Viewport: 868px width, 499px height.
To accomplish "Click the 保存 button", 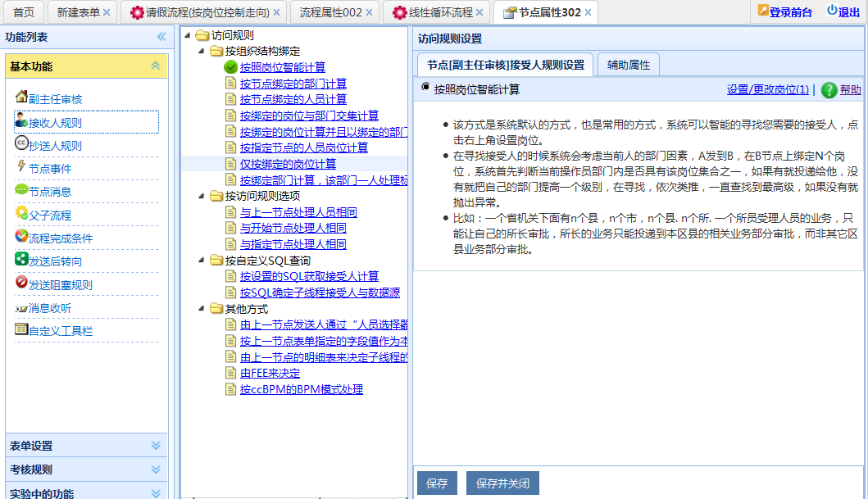I will (437, 483).
